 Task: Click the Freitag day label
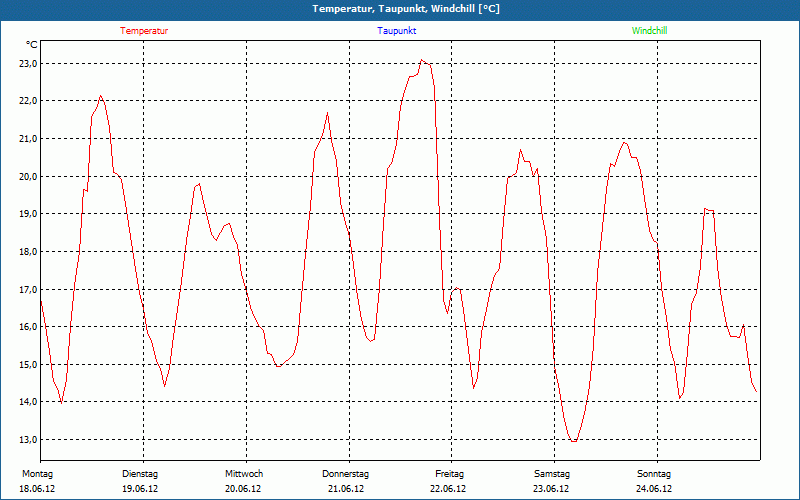pos(449,474)
